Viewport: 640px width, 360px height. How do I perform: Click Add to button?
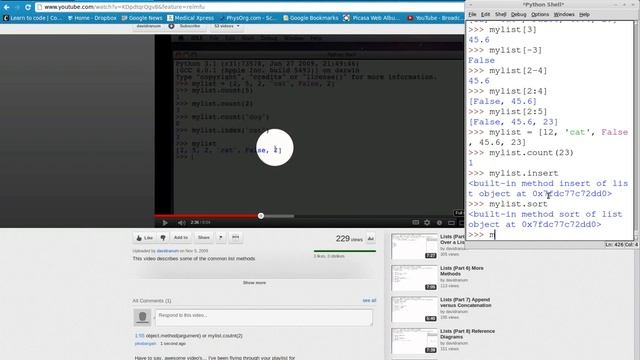[181, 238]
